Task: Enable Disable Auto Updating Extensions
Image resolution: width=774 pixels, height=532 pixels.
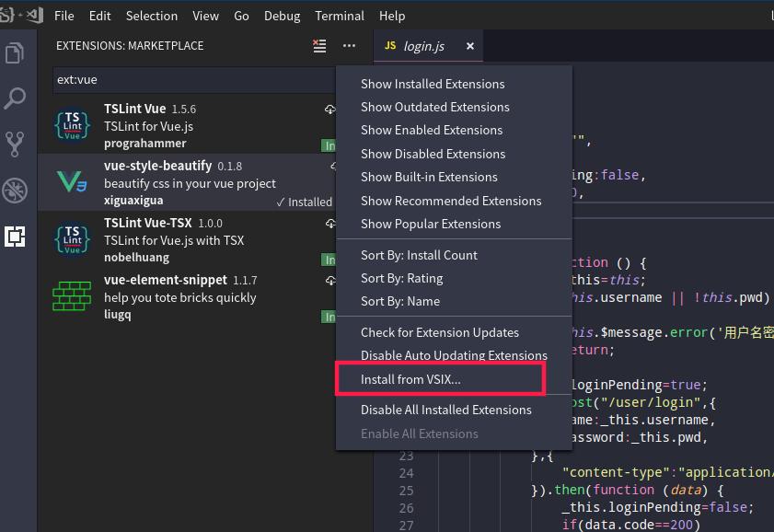Action: coord(454,355)
